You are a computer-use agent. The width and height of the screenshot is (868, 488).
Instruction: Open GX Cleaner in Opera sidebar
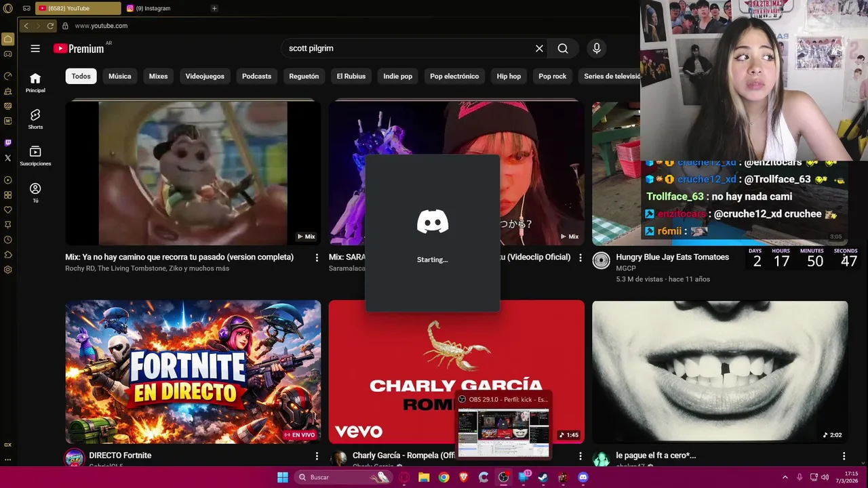pyautogui.click(x=8, y=91)
